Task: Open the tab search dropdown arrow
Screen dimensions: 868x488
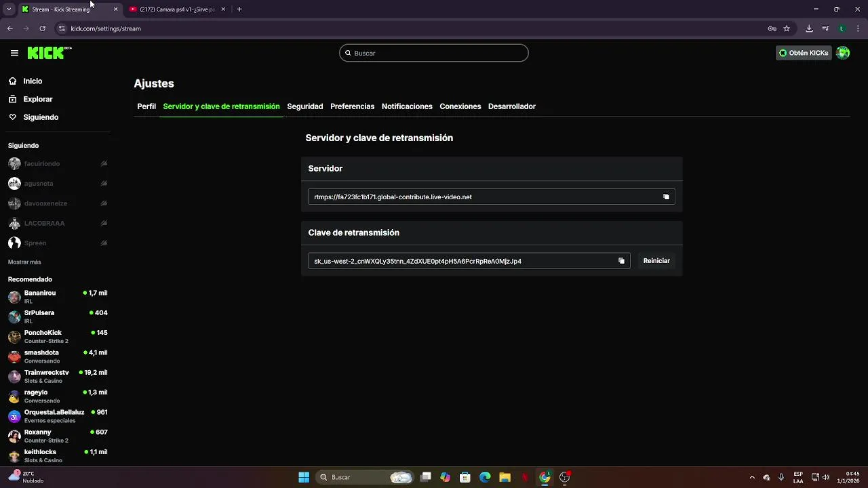Action: tap(9, 9)
